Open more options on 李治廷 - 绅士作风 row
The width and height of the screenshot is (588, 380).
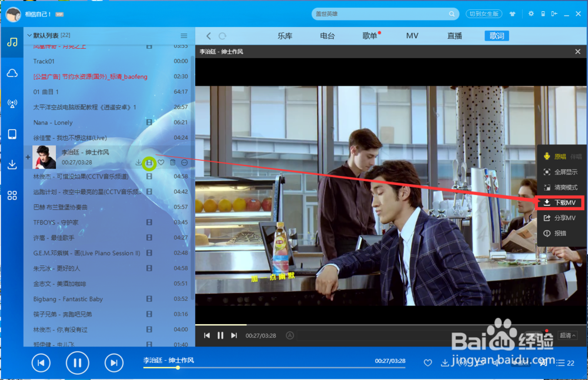(184, 162)
